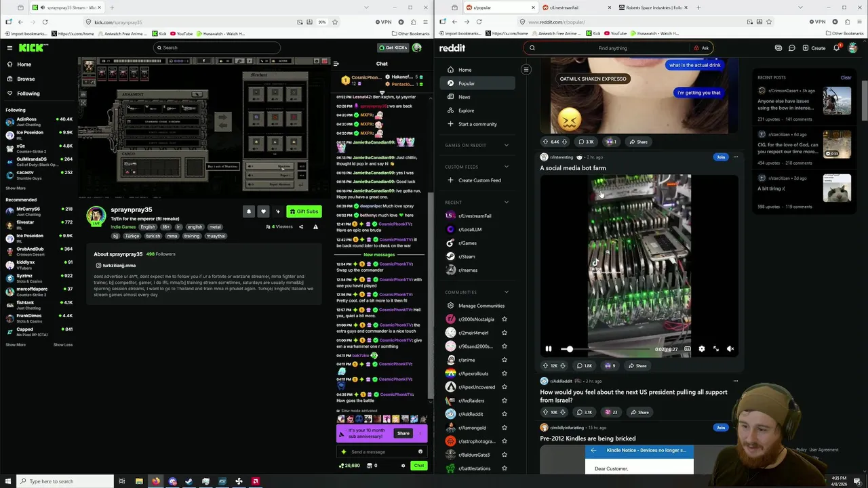
Task: Open the AskReddit post's three-dot menu
Action: (x=735, y=381)
